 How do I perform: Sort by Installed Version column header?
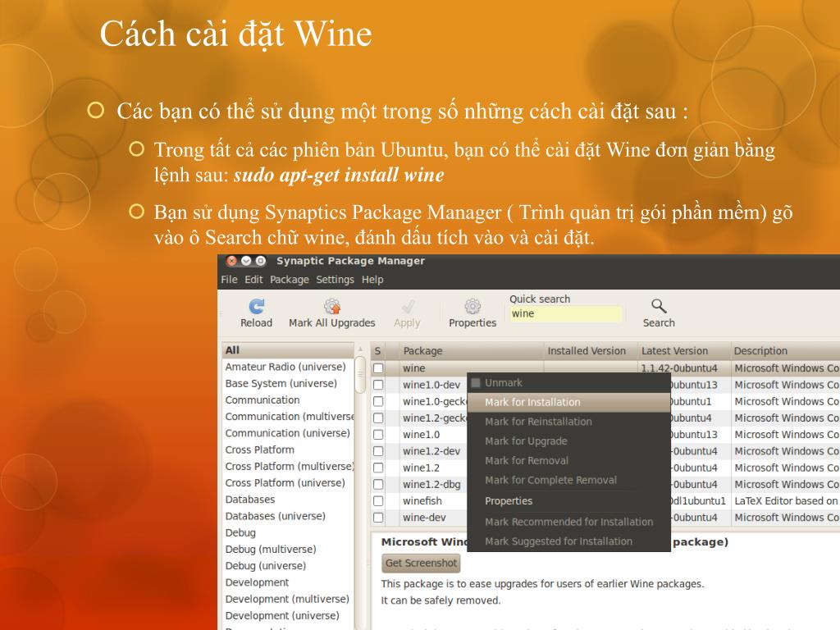[x=591, y=351]
